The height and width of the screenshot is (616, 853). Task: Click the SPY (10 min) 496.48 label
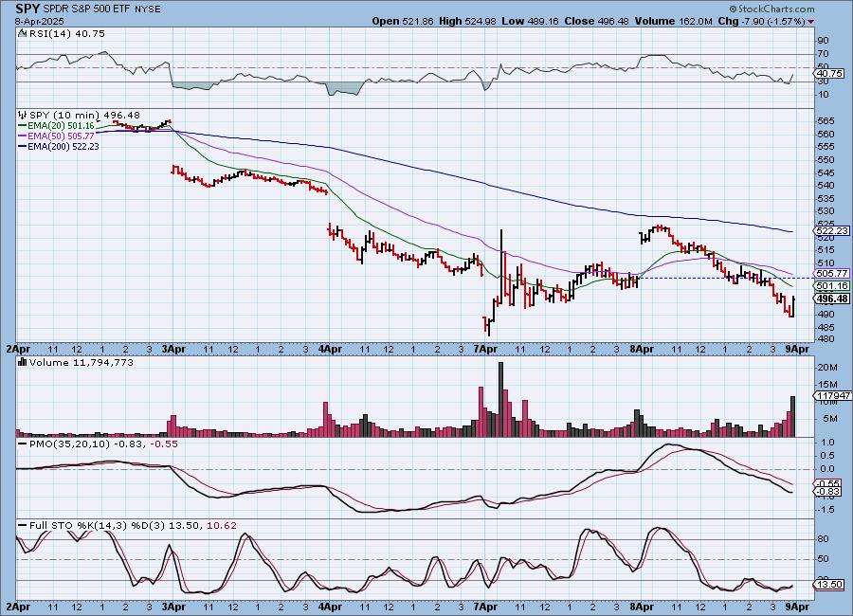point(84,115)
